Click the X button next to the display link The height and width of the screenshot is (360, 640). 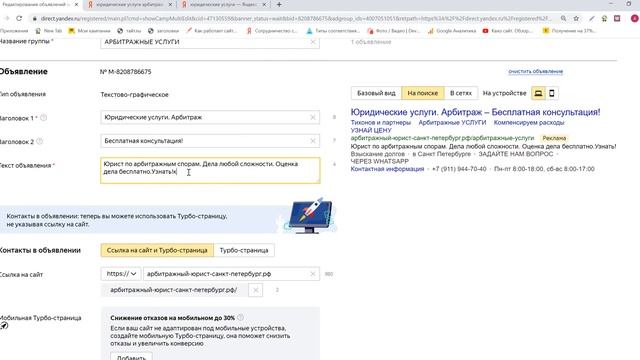point(256,290)
